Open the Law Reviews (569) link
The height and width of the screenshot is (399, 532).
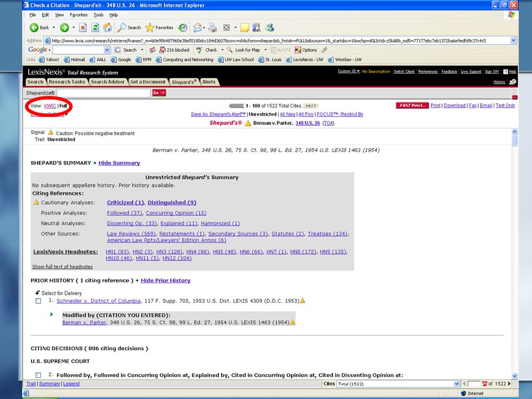pyautogui.click(x=131, y=234)
